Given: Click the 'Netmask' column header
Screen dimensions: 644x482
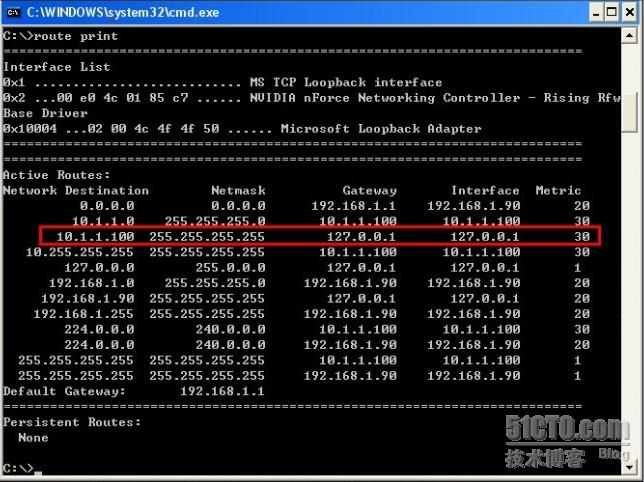Looking at the screenshot, I should [x=238, y=191].
